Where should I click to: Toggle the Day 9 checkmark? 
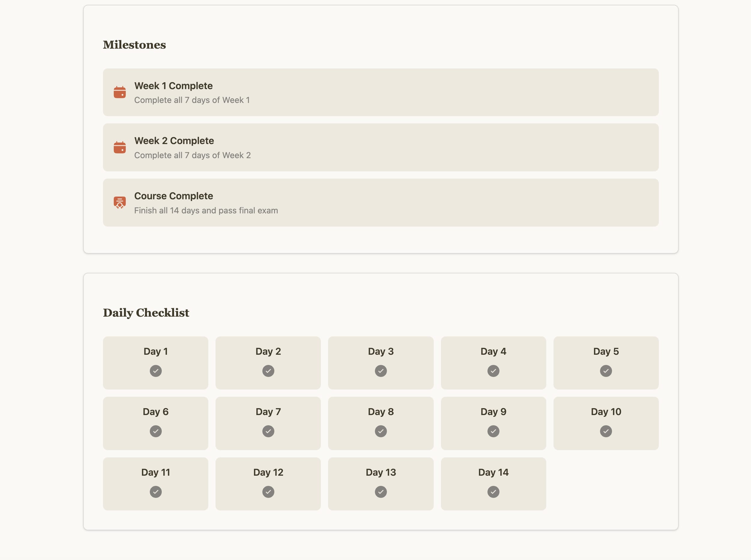click(x=493, y=431)
